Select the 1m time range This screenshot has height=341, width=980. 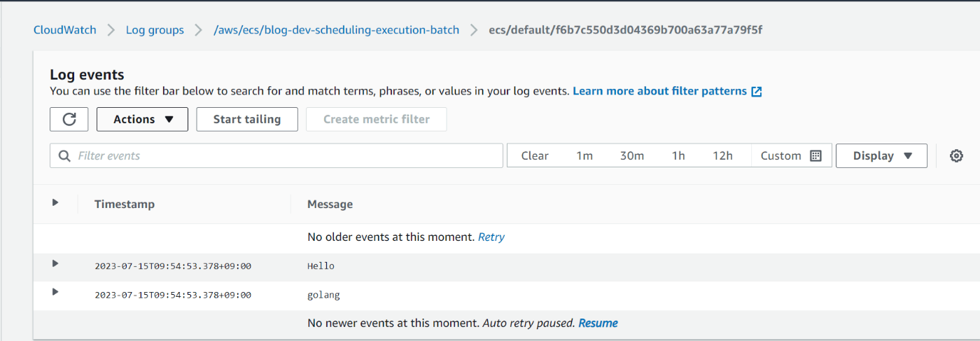[x=584, y=155]
